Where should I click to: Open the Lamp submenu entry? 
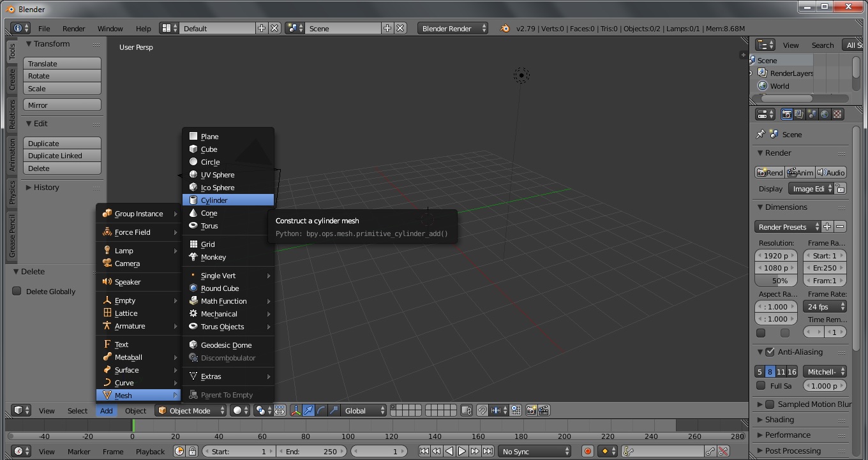click(137, 250)
